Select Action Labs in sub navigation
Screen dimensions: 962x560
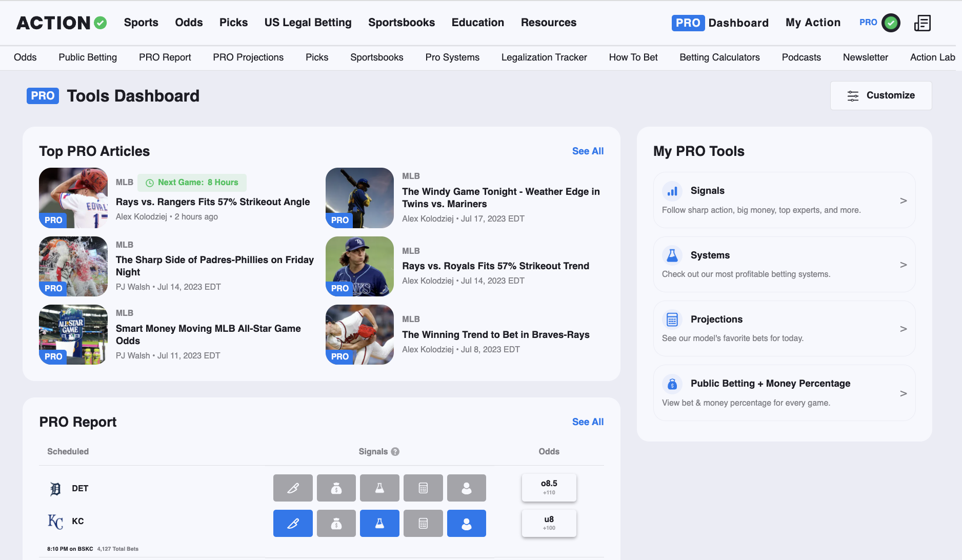coord(932,57)
